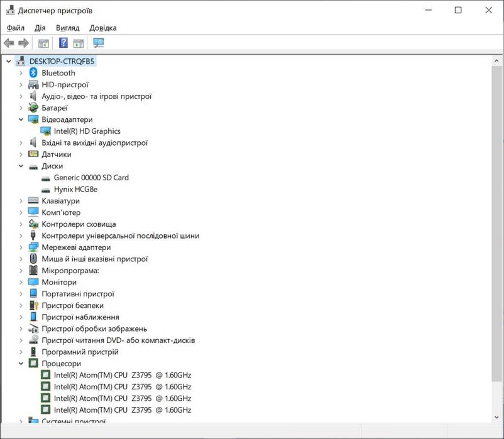This screenshot has width=504, height=439.
Task: Click the show/hide console tree toolbar icon
Action: click(43, 43)
